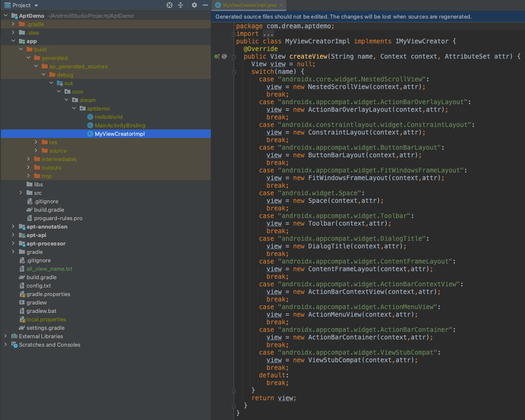The width and height of the screenshot is (525, 420).
Task: Collapse the app module node
Action: click(x=13, y=41)
